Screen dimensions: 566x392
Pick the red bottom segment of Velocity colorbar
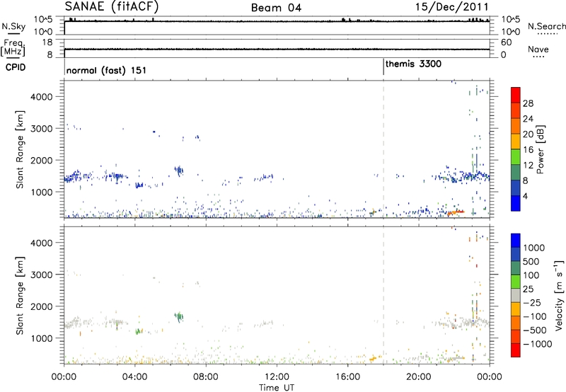(516, 350)
